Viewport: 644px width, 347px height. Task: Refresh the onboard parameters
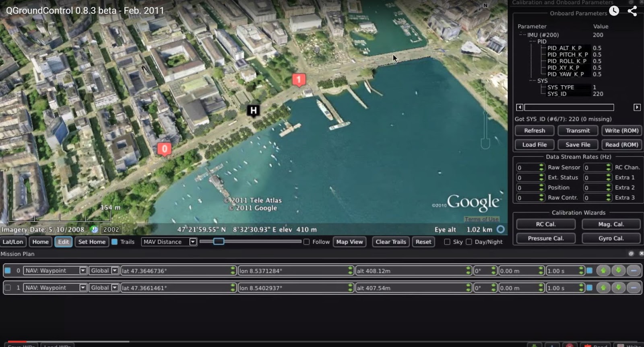coord(535,131)
